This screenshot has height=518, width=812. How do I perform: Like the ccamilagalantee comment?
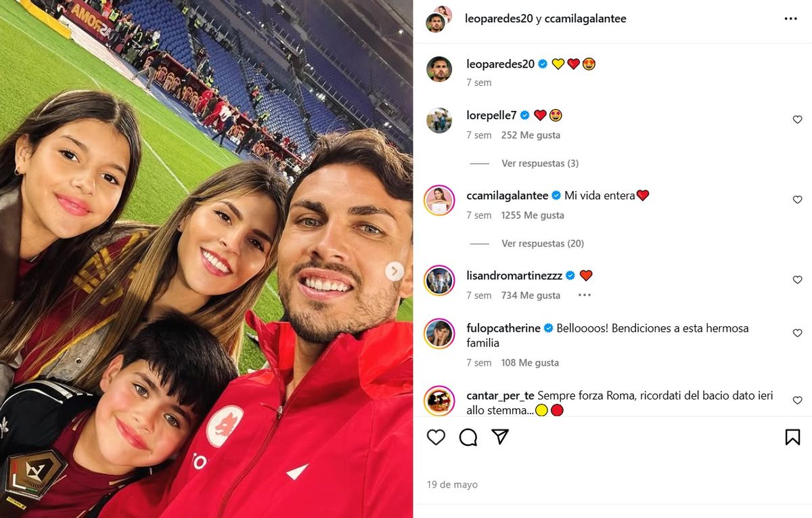tap(797, 200)
